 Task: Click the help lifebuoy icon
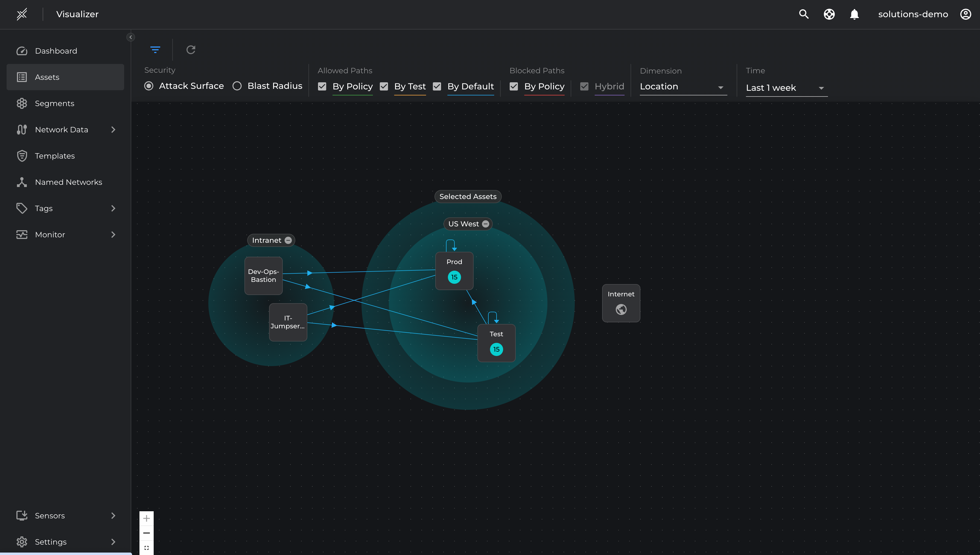click(829, 14)
